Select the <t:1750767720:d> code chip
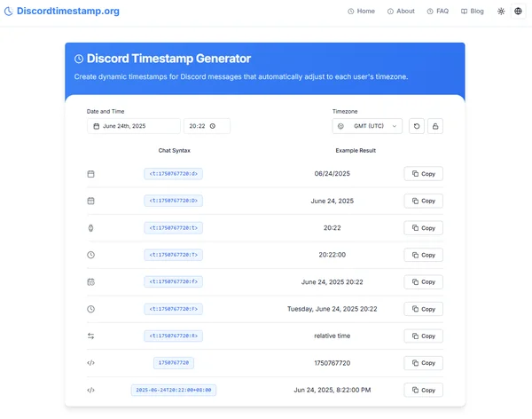This screenshot has width=532, height=419. click(x=174, y=174)
